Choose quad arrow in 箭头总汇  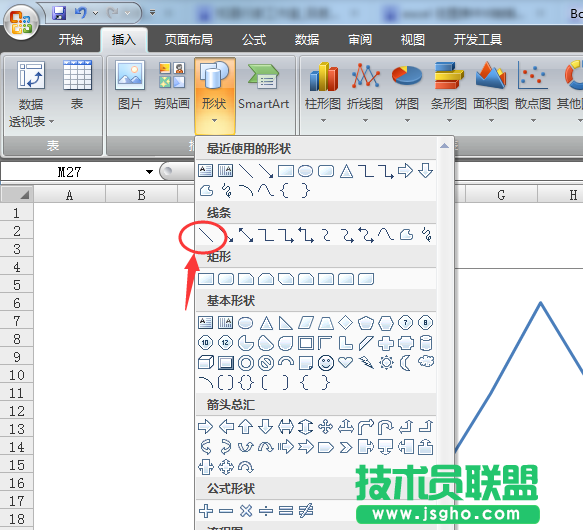pyautogui.click(x=326, y=426)
